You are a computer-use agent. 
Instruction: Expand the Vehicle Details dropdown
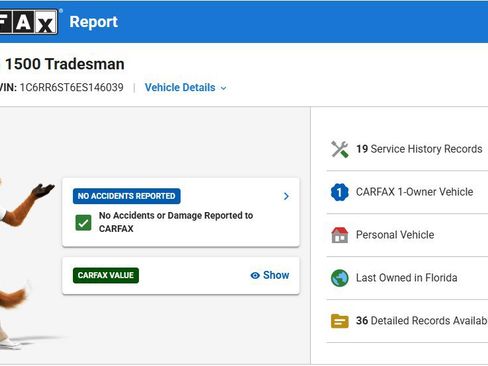(x=186, y=88)
